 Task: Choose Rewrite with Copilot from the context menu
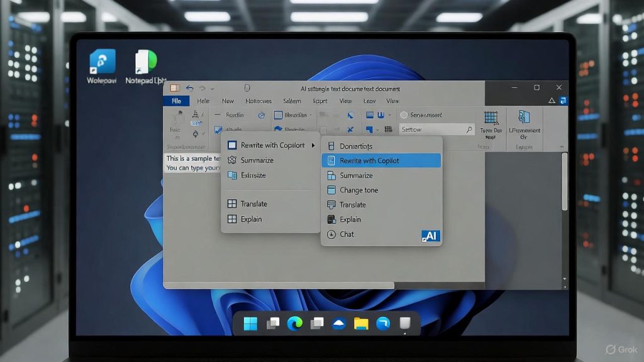371,160
